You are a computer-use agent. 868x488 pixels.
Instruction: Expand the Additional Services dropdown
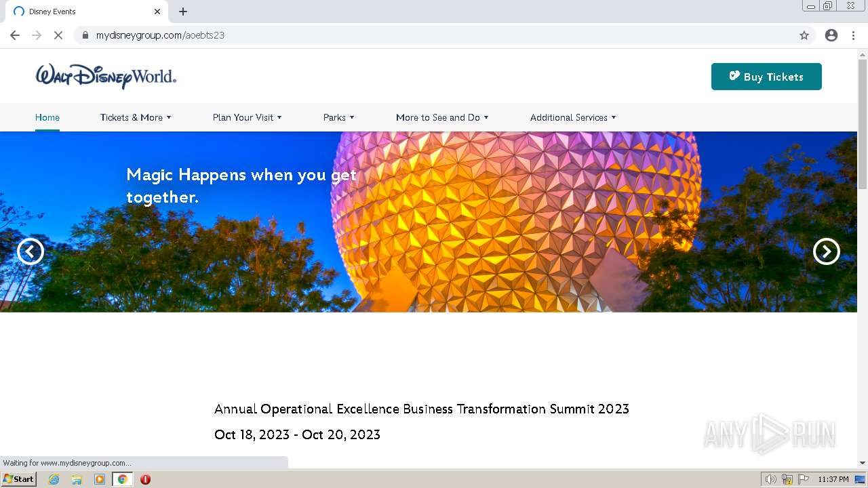(x=573, y=117)
